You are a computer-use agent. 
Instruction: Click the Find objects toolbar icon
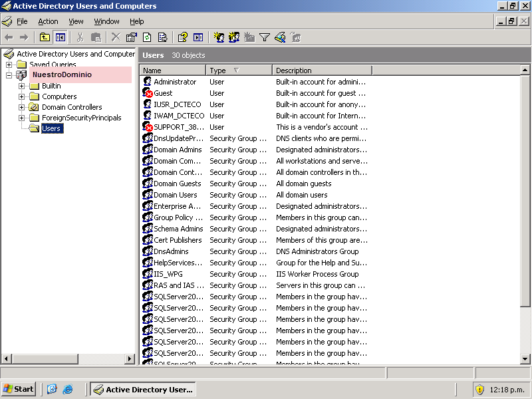[280, 37]
